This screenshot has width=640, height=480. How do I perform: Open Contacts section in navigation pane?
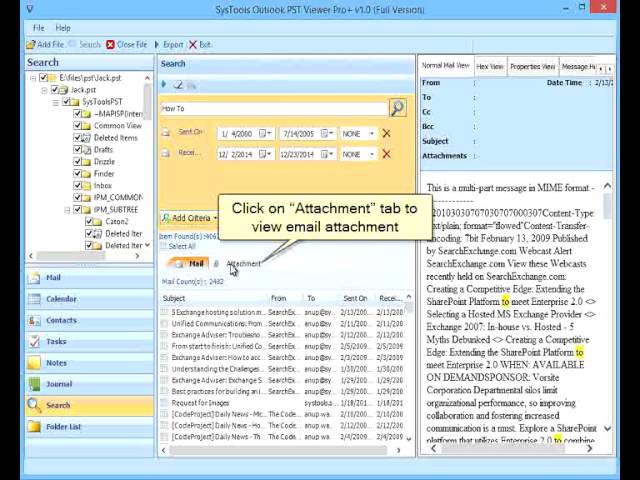(90, 320)
